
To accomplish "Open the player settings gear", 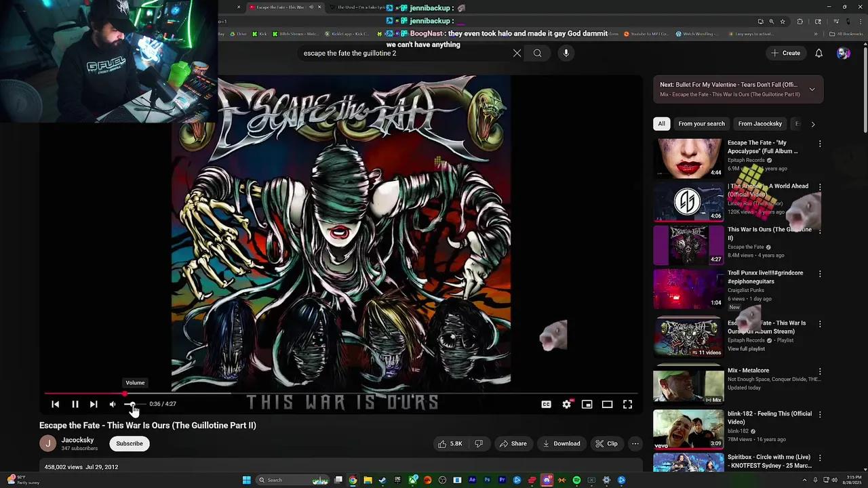I will point(567,404).
